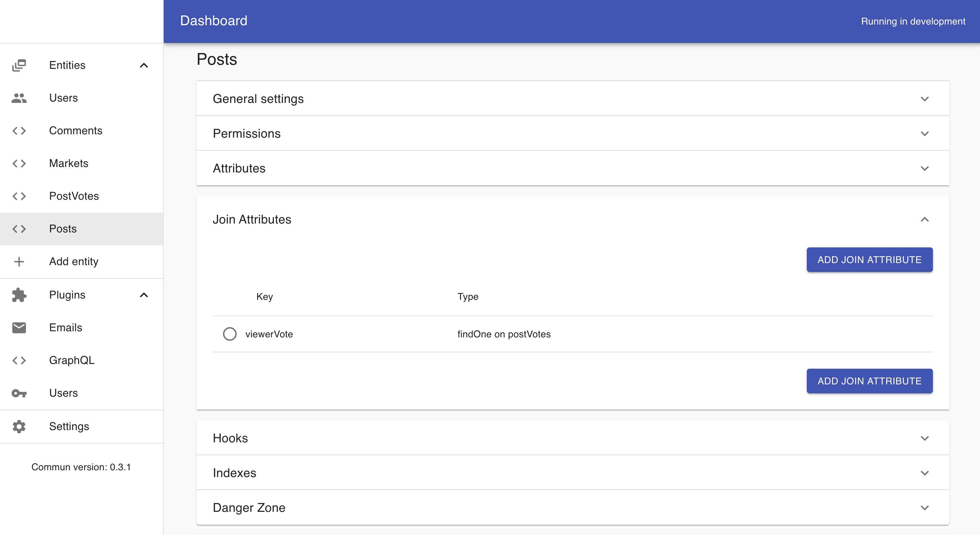Click the key icon beside Users
This screenshot has width=980, height=535.
pos(19,393)
